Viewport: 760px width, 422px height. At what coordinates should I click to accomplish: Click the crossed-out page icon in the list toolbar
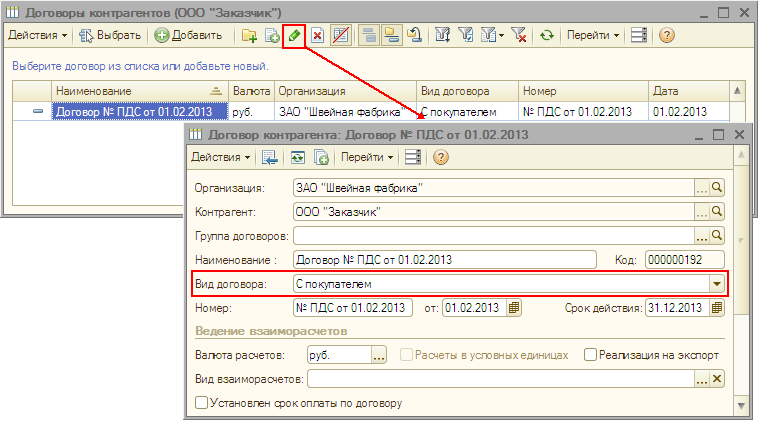[341, 35]
